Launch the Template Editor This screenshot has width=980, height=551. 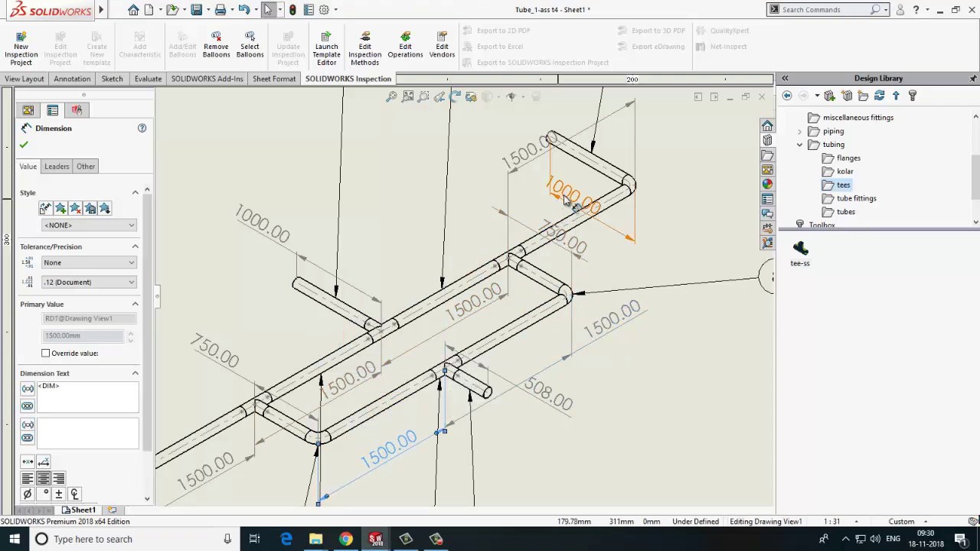click(326, 48)
